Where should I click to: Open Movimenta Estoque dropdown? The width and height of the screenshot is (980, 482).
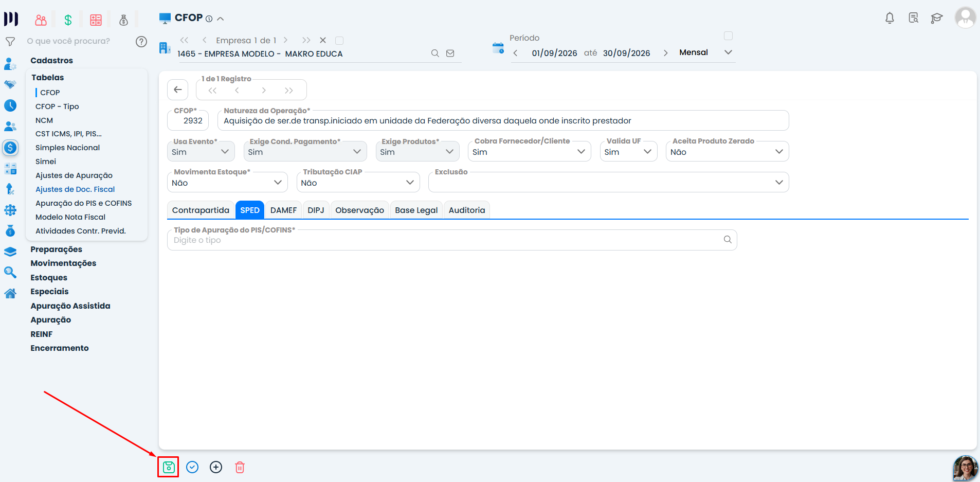227,182
